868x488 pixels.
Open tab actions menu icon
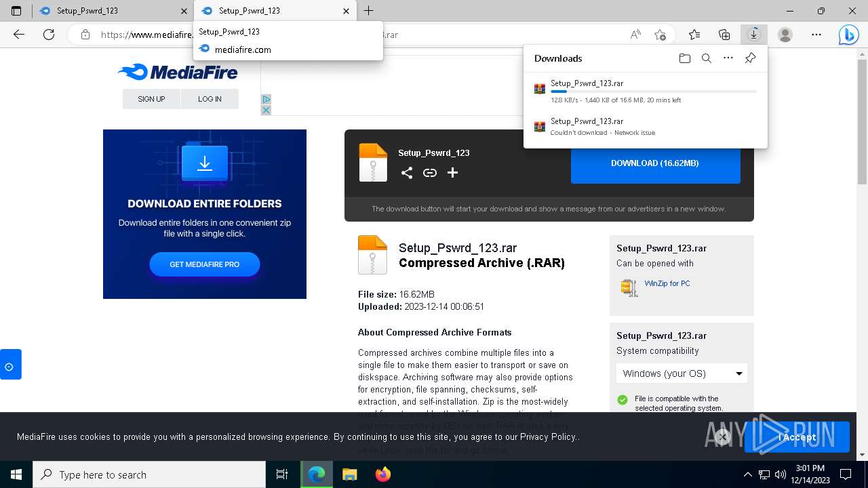point(16,11)
